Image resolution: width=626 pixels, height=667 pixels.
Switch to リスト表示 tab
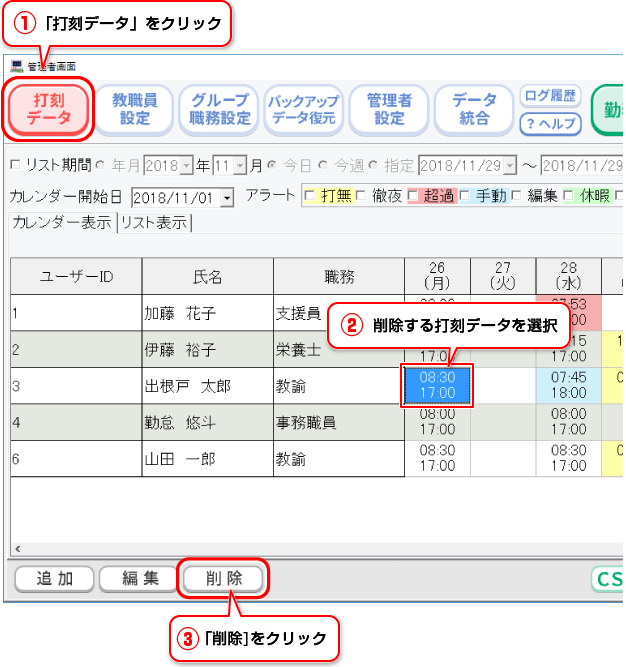(x=153, y=223)
